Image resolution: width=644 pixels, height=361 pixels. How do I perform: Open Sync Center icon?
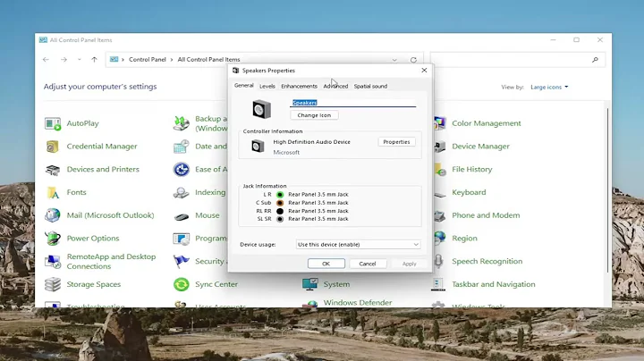[181, 284]
